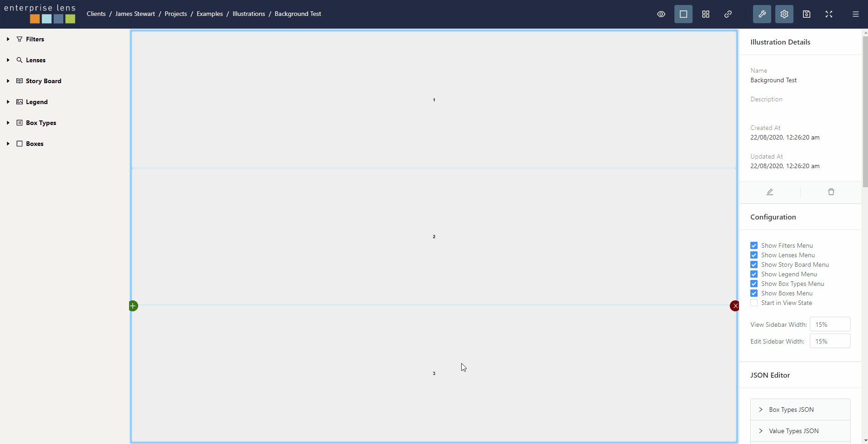Enter fullscreen with the expand icon

pyautogui.click(x=828, y=14)
